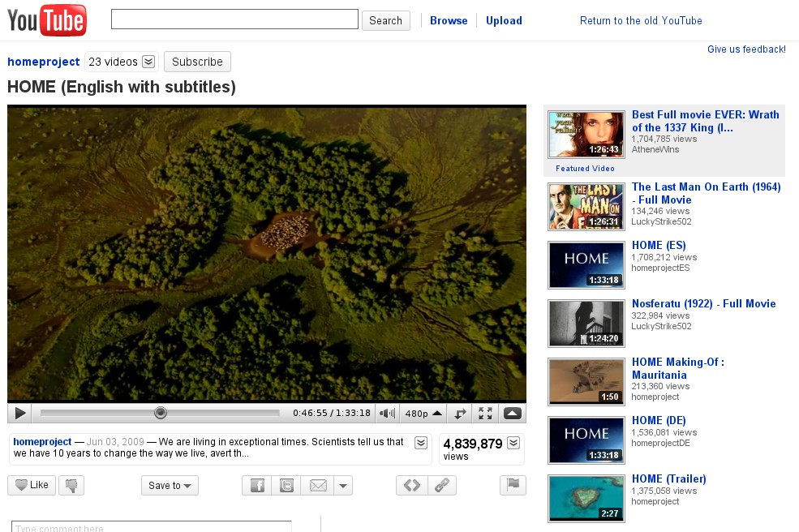Viewport: 799px width, 532px height.
Task: Enter fullscreen with the four-arrows icon
Action: 485,414
